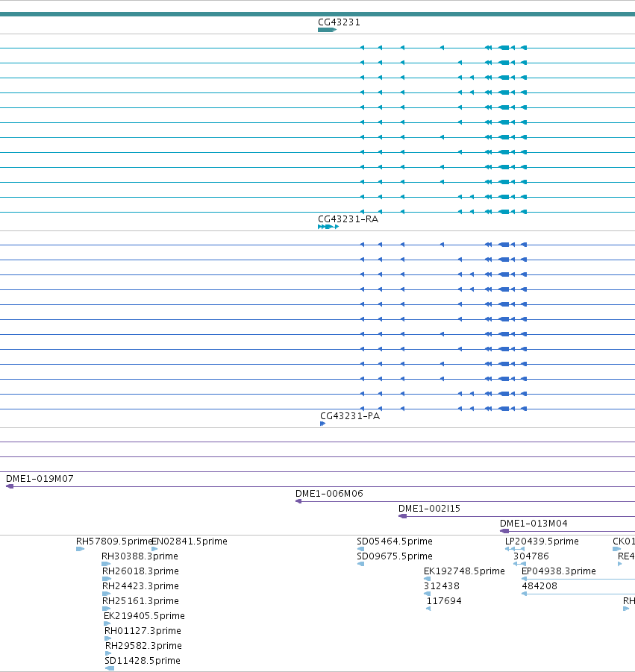This screenshot has height=672, width=635.
Task: Open the EK219405.5prime EST label
Action: (144, 616)
